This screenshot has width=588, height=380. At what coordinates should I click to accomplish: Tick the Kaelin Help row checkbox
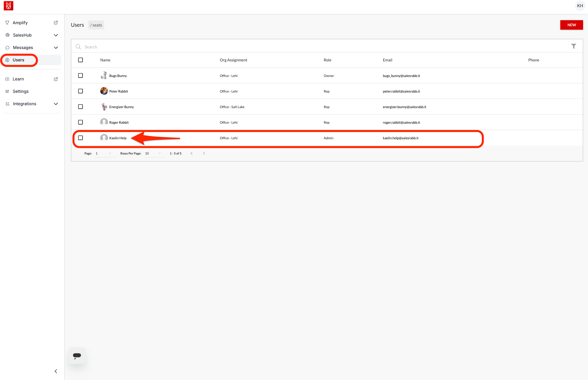[x=81, y=138]
